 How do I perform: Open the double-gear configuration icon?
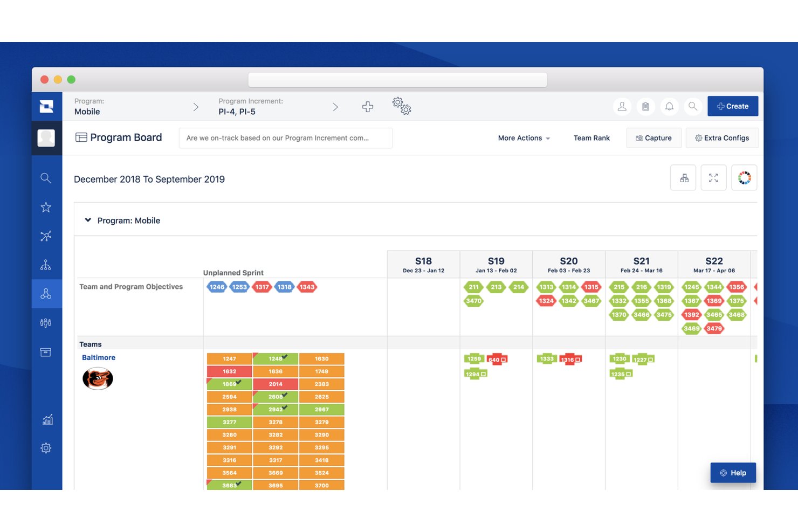402,106
